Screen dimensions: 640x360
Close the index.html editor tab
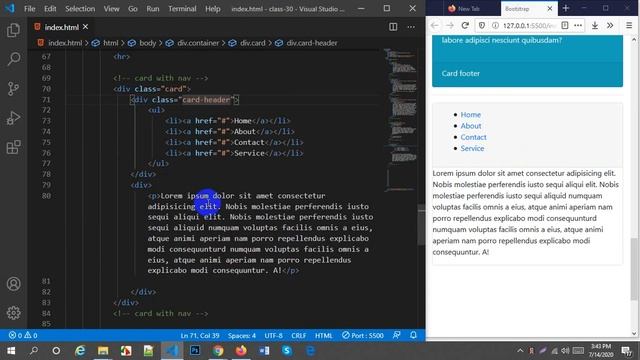coord(85,27)
